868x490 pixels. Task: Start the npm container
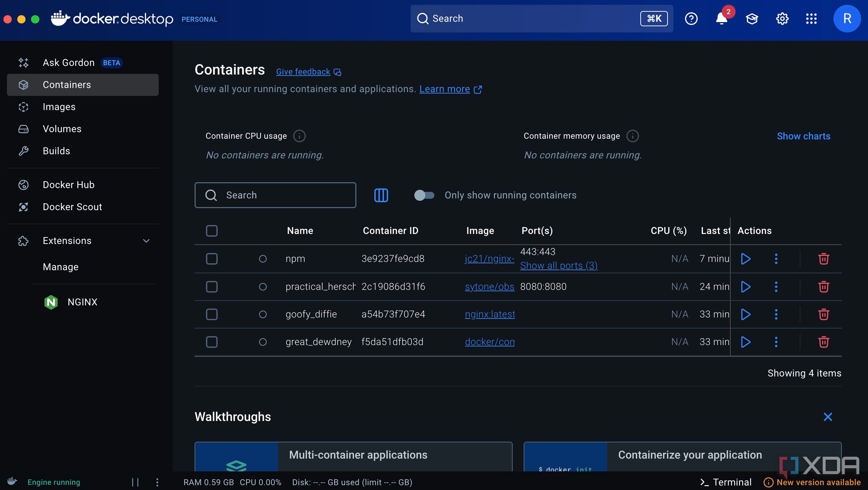point(746,259)
